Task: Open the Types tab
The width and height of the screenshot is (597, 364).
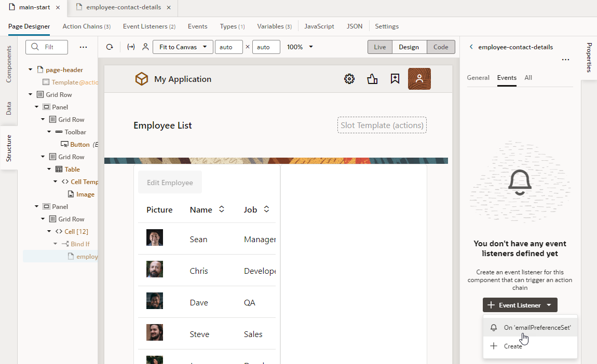Action: click(232, 26)
